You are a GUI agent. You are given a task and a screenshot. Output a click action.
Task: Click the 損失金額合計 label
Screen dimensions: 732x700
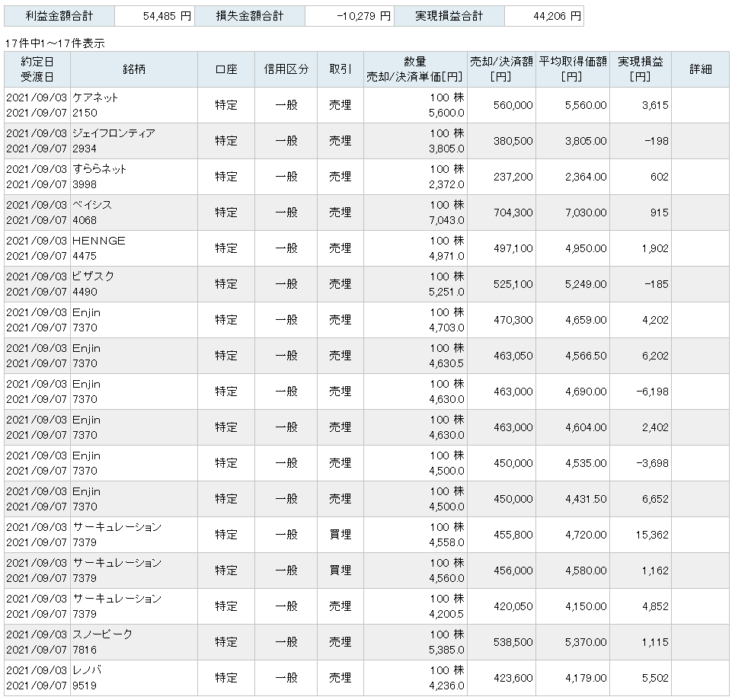(x=250, y=16)
